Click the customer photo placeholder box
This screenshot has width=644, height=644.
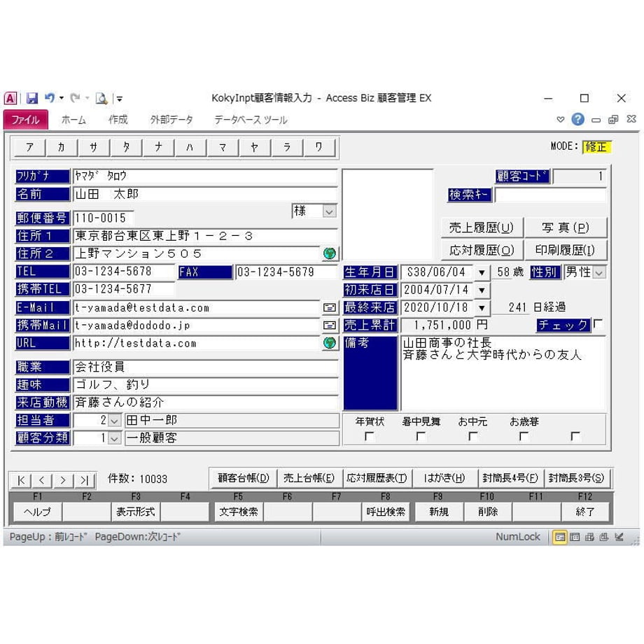(x=388, y=214)
